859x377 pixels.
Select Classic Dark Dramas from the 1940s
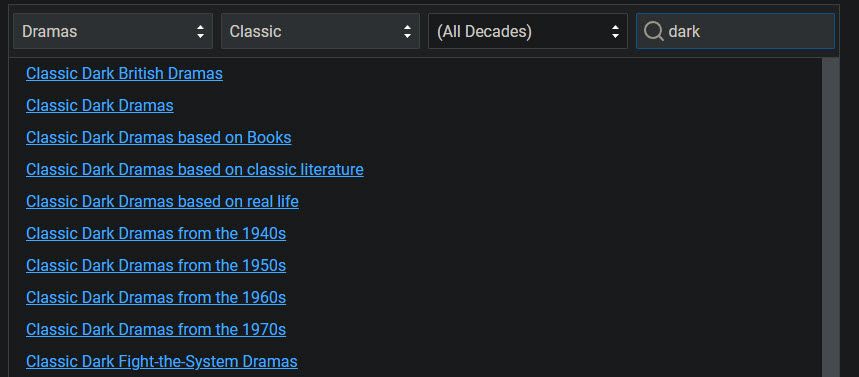pyautogui.click(x=156, y=233)
